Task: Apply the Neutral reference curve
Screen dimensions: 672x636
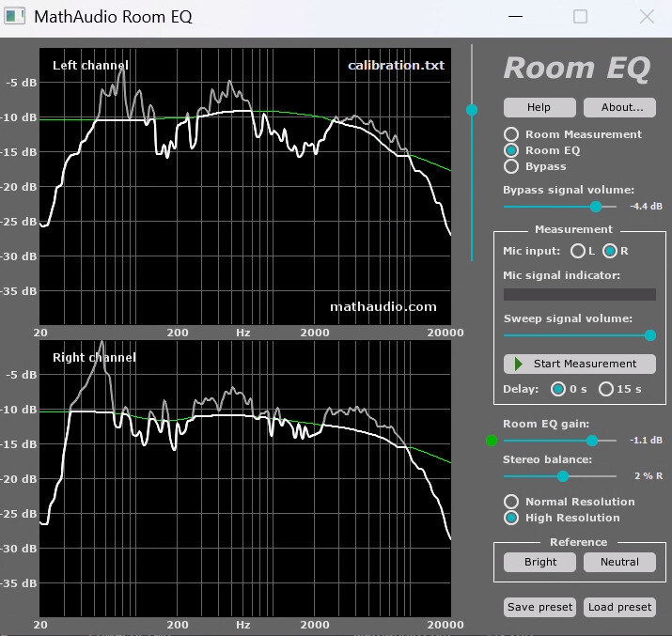Action: (x=619, y=562)
